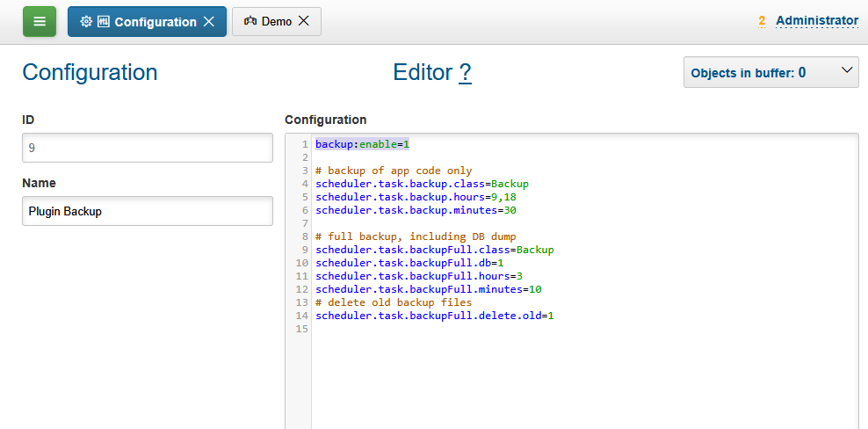Click into the ID input field
The width and height of the screenshot is (868, 429).
(147, 149)
